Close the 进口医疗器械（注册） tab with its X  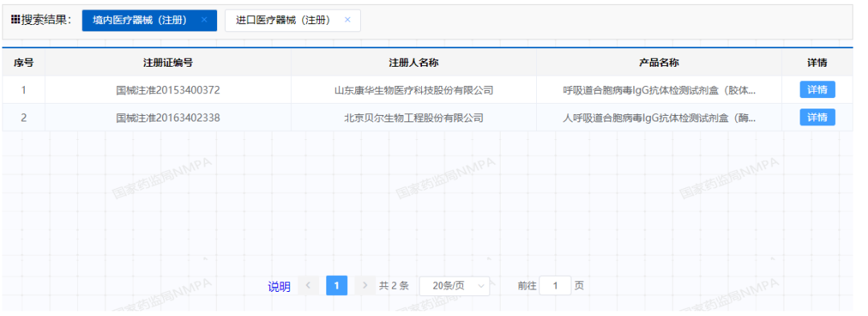click(348, 20)
